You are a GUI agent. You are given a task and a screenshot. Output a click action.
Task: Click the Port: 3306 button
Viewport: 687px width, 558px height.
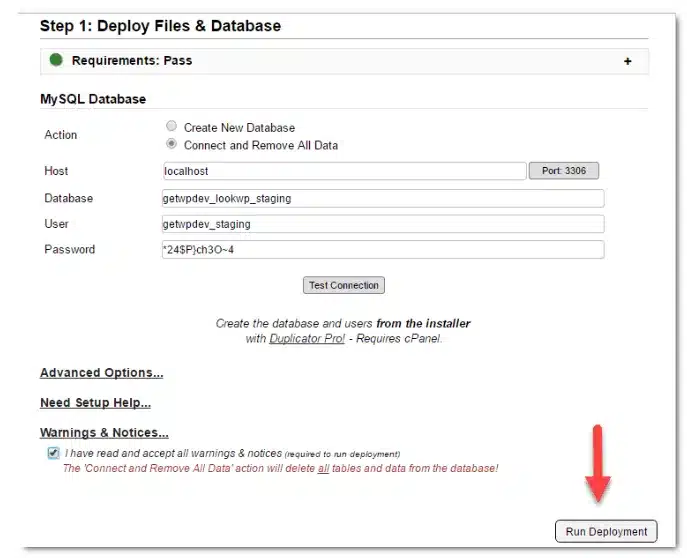coord(564,170)
